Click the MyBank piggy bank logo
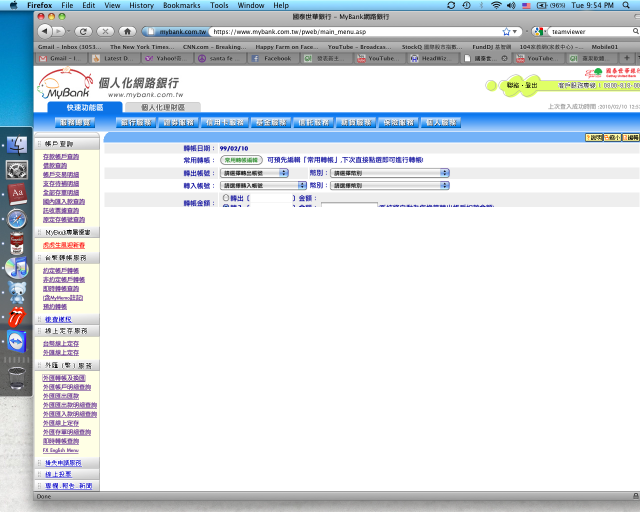The image size is (640, 512). coord(64,84)
